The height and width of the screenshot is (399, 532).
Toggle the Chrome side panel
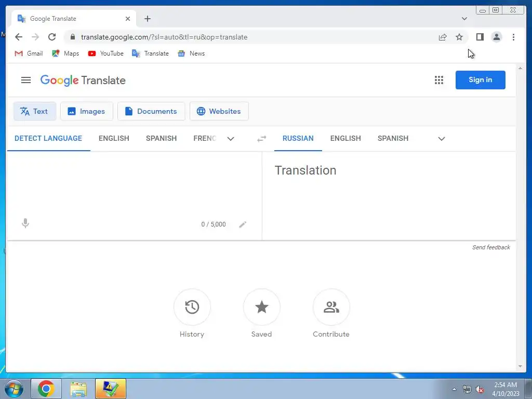click(x=480, y=37)
